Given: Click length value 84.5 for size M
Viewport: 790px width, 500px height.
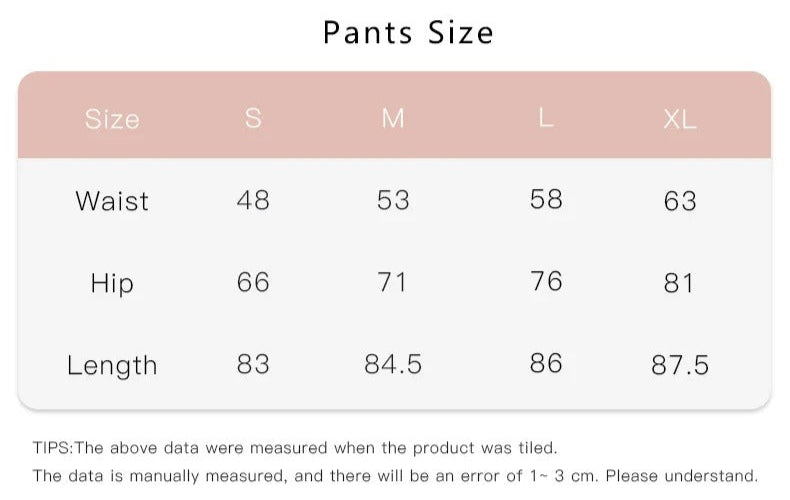Looking at the screenshot, I should 393,364.
